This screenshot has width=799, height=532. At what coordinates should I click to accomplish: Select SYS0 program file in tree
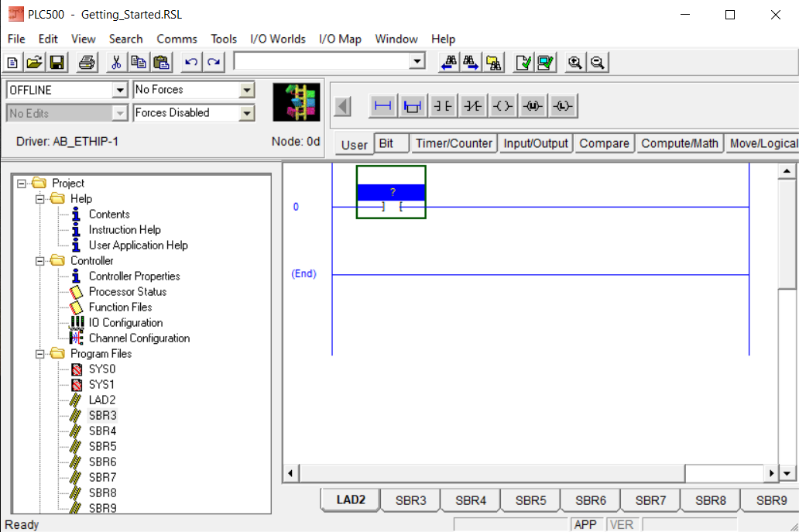(x=102, y=369)
